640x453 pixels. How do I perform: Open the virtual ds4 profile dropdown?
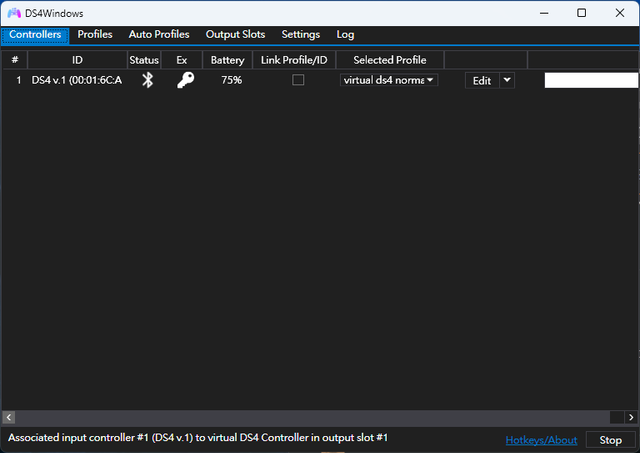point(389,80)
